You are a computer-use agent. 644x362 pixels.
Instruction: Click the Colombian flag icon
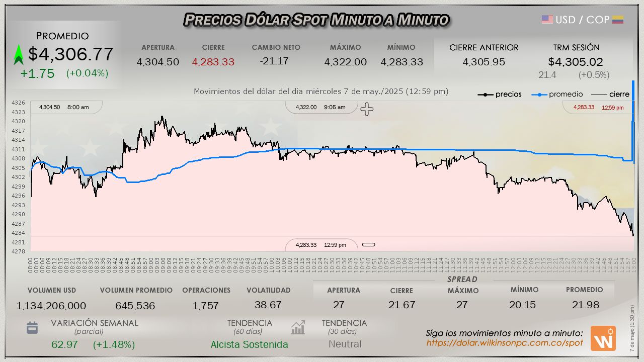pyautogui.click(x=618, y=20)
